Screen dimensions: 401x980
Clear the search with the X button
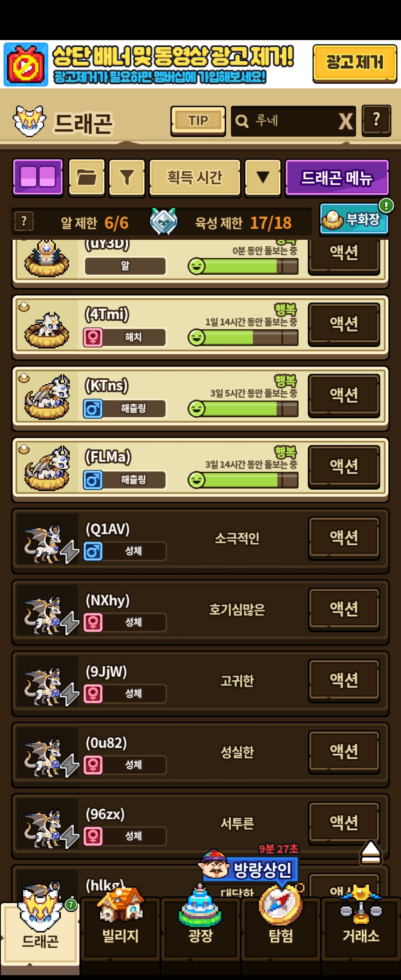pyautogui.click(x=345, y=121)
